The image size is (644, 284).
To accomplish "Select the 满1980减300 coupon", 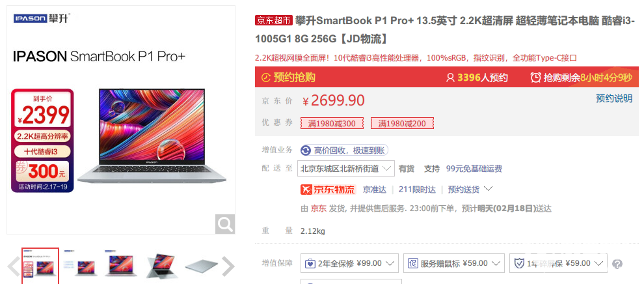I will tap(332, 123).
